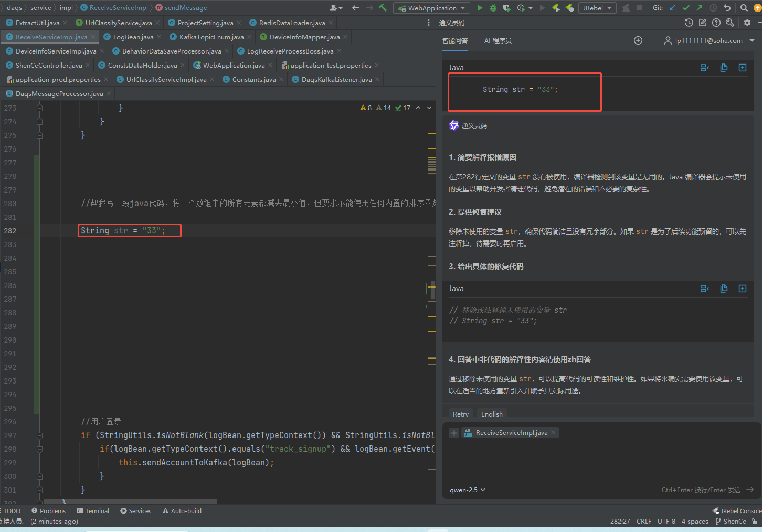Update project via blue Git arrow
Screen dimensions: 762x532
pyautogui.click(x=672, y=8)
